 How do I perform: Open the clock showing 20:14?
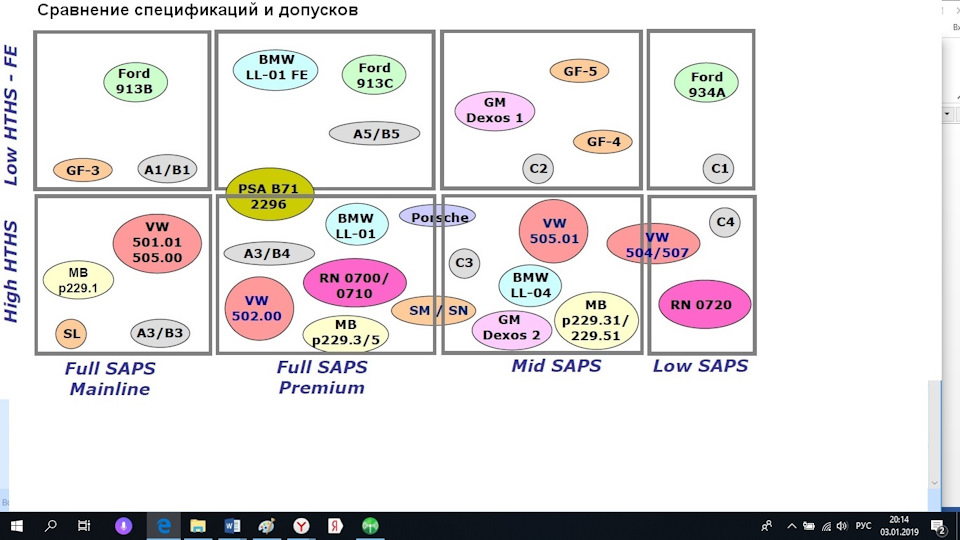pyautogui.click(x=900, y=525)
